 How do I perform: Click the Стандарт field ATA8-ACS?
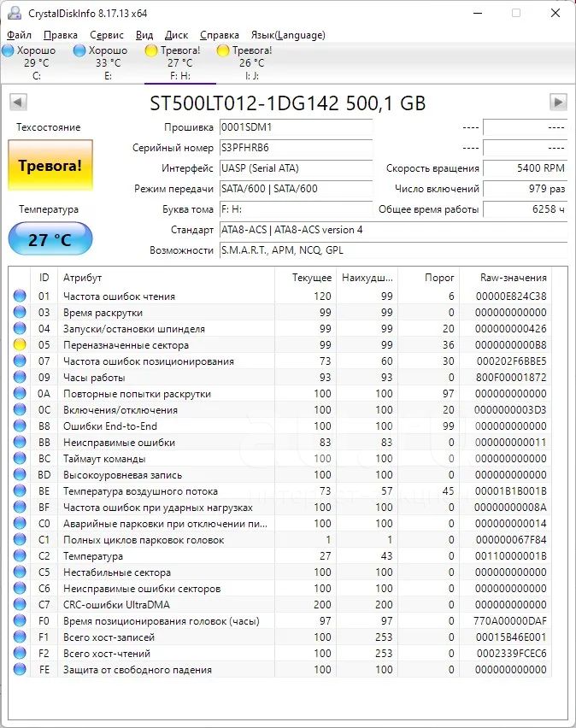pyautogui.click(x=393, y=229)
